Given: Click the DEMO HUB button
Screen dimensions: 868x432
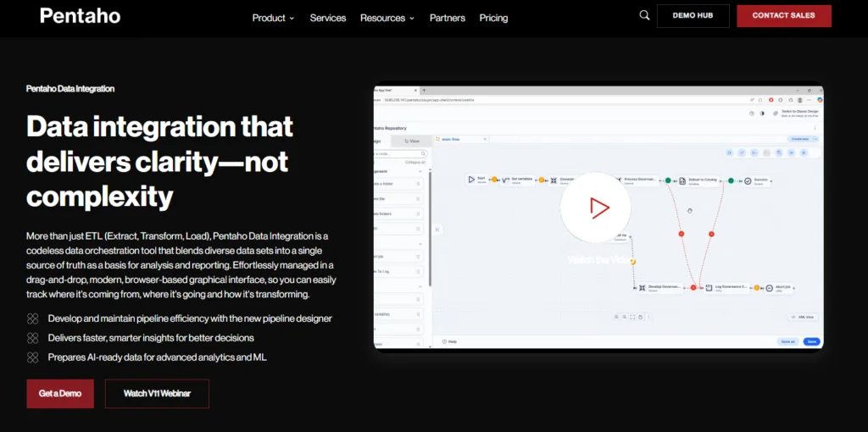Looking at the screenshot, I should tap(693, 15).
